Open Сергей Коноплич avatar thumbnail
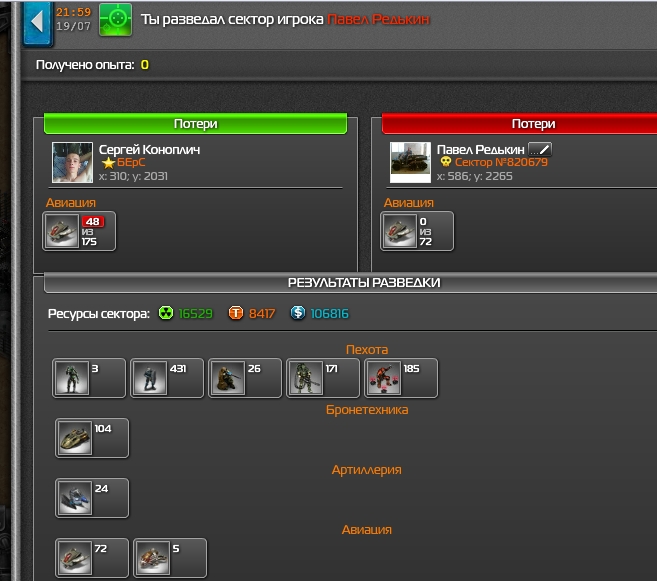The image size is (657, 581). [x=72, y=163]
